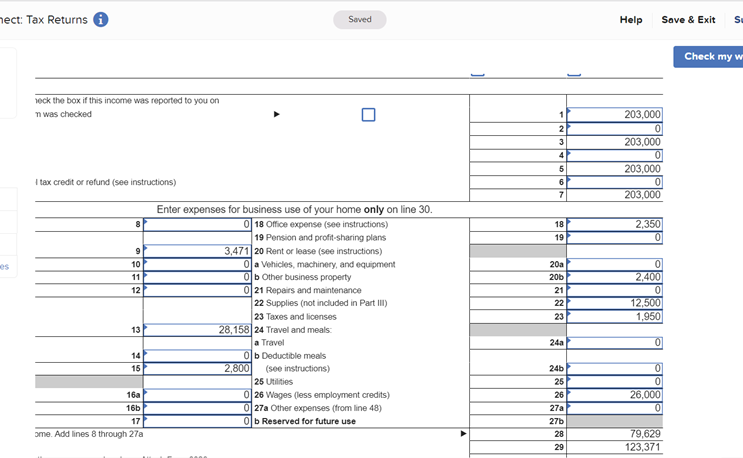Viewport: 743px width, 458px height.
Task: Click the '19 Pension and profit-sharing plans' label
Action: pos(320,238)
